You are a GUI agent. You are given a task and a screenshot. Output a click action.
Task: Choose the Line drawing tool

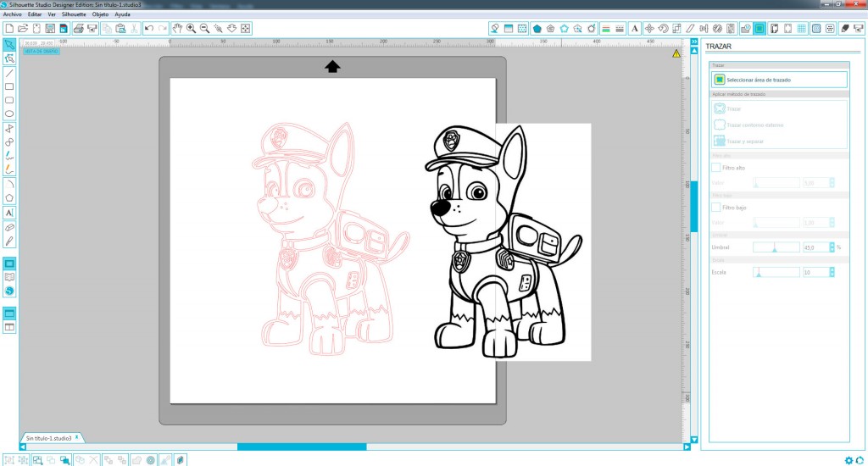(9, 73)
